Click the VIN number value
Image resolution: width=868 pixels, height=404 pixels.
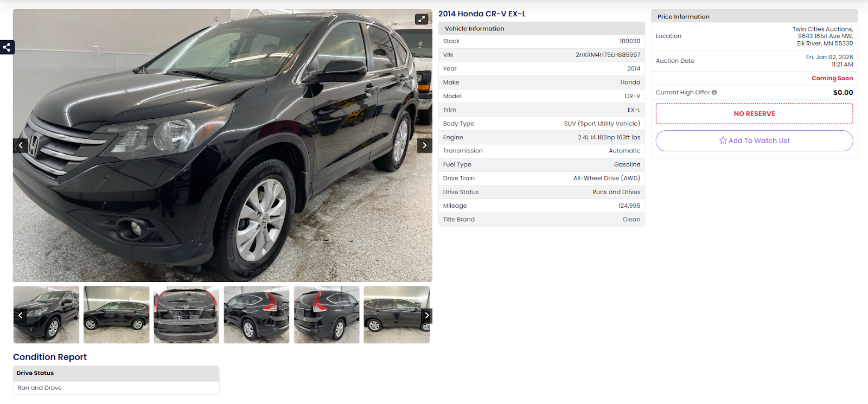tap(608, 55)
